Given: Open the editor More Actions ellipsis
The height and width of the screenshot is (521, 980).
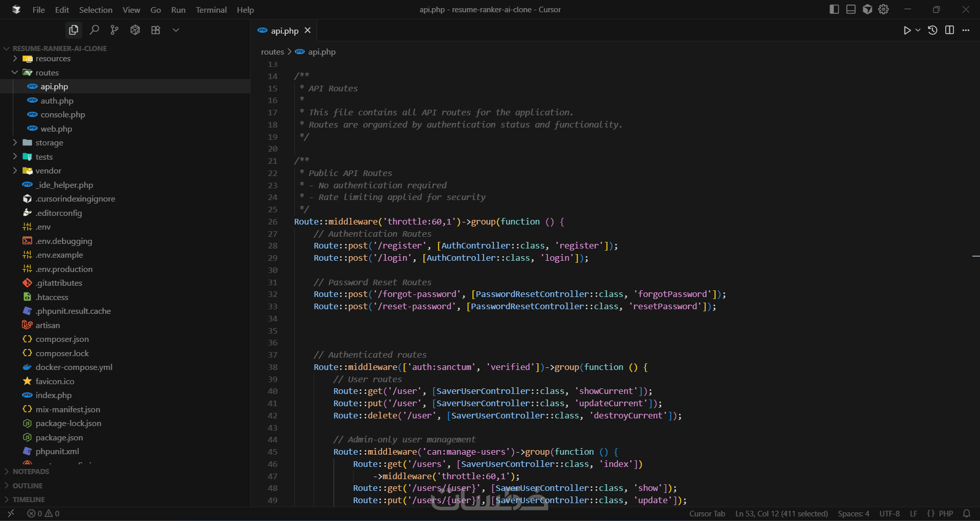Looking at the screenshot, I should (966, 30).
